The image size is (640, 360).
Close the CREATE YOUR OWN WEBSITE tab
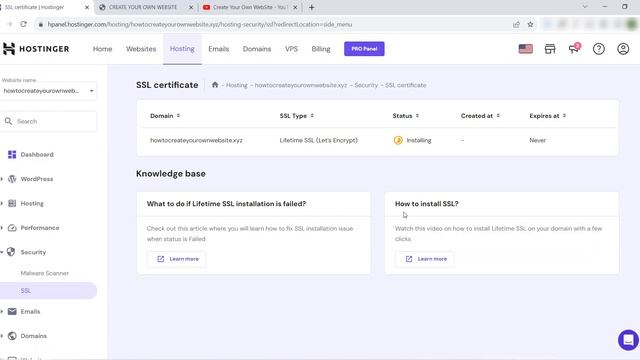tap(191, 7)
